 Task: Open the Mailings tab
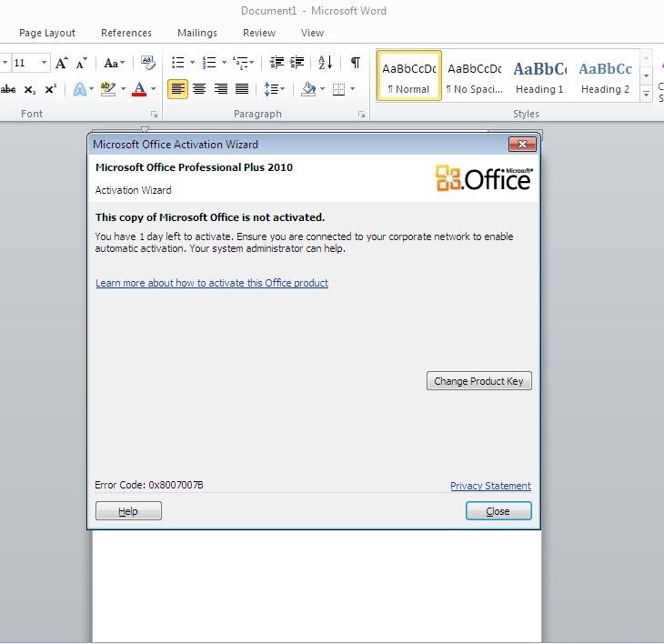point(196,33)
